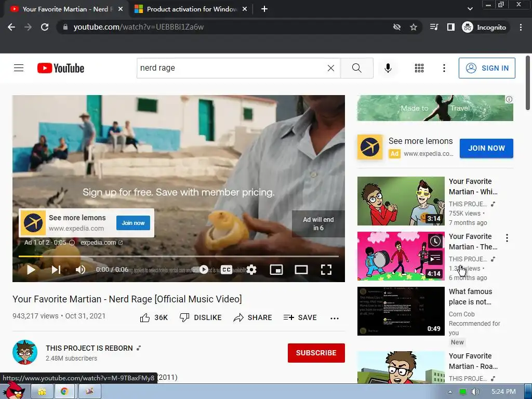
Task: Click the magnifier search button
Action: click(356, 68)
